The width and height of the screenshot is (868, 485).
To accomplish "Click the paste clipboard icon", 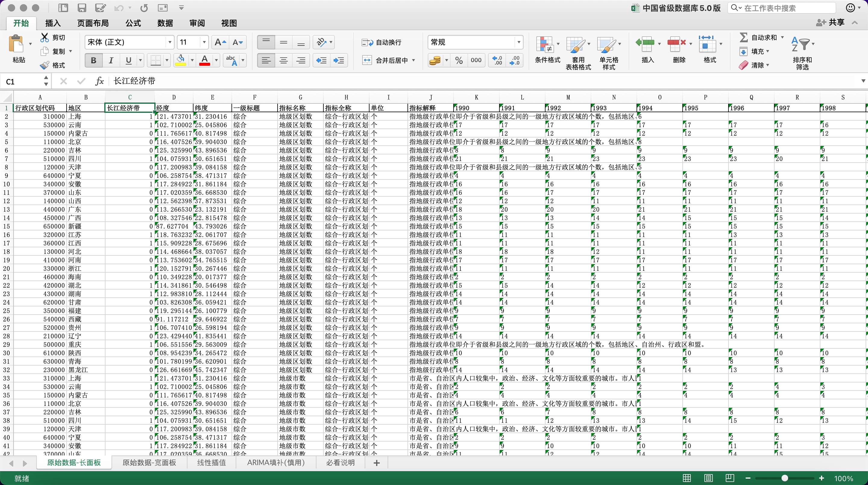I will pyautogui.click(x=17, y=44).
